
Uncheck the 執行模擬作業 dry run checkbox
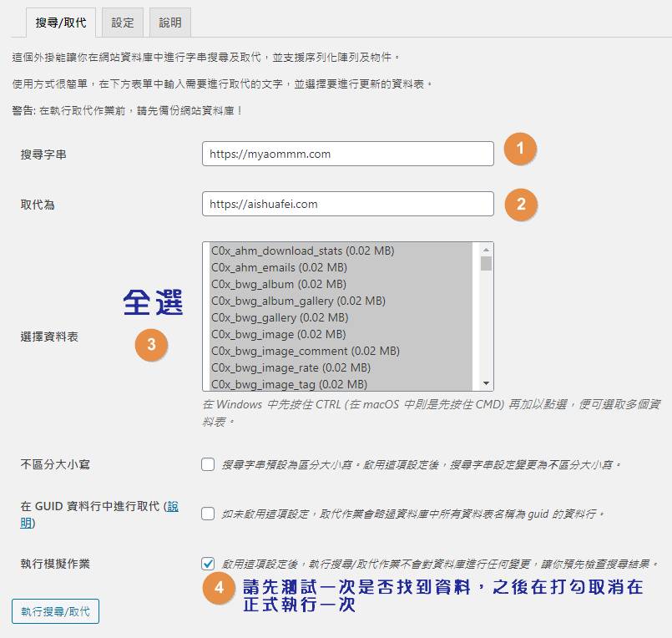pos(208,564)
